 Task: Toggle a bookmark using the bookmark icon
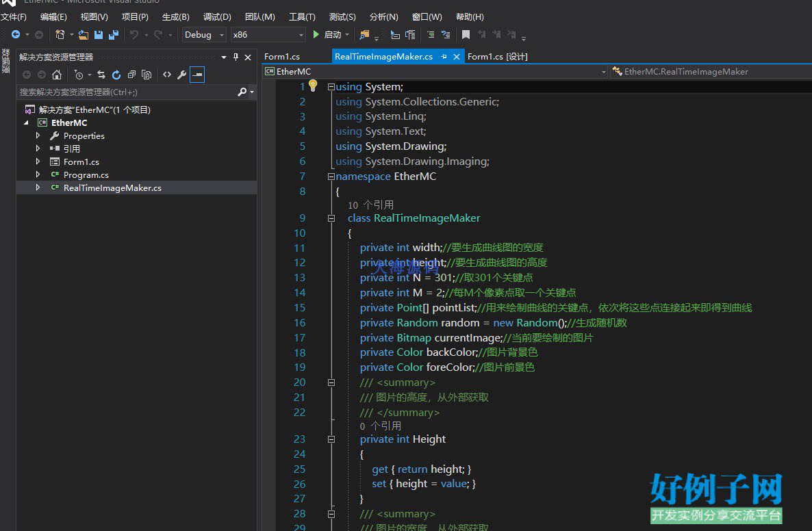pyautogui.click(x=466, y=34)
